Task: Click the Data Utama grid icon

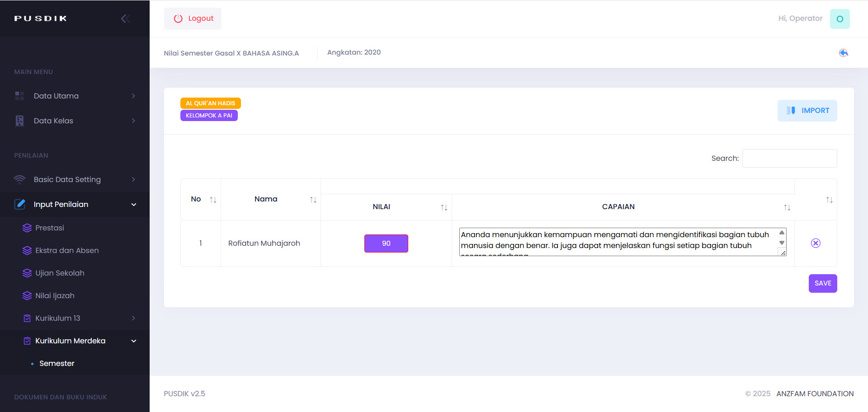Action: (19, 96)
